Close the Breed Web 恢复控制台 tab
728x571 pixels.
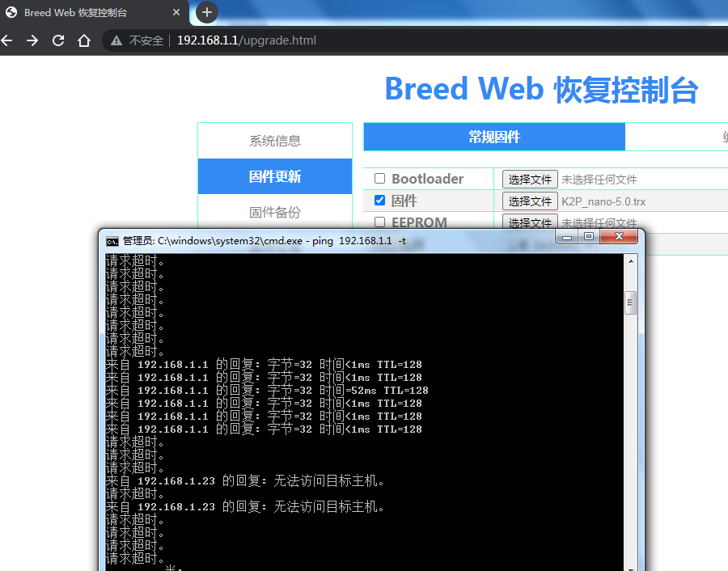pos(176,13)
